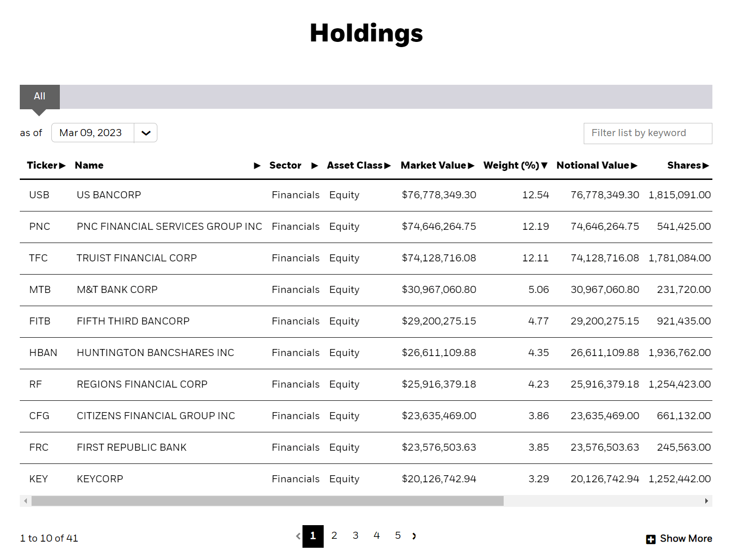Click weight value 12.54
735x560 pixels.
point(536,195)
